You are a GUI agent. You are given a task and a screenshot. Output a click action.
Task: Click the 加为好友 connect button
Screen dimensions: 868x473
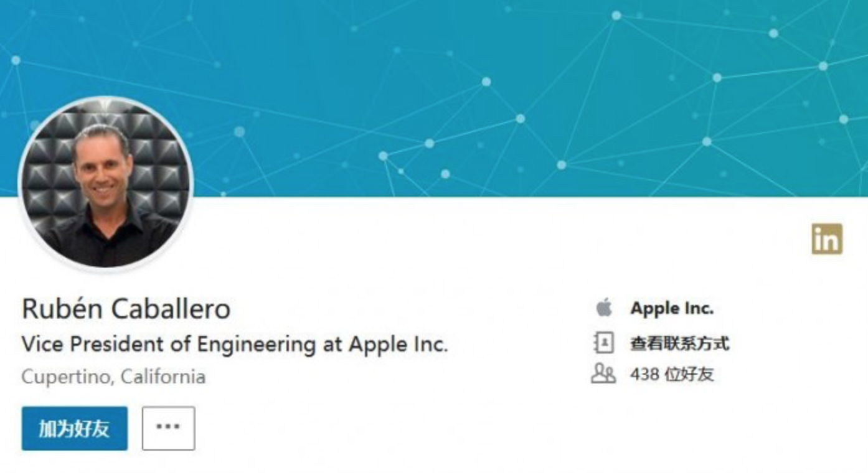(74, 428)
